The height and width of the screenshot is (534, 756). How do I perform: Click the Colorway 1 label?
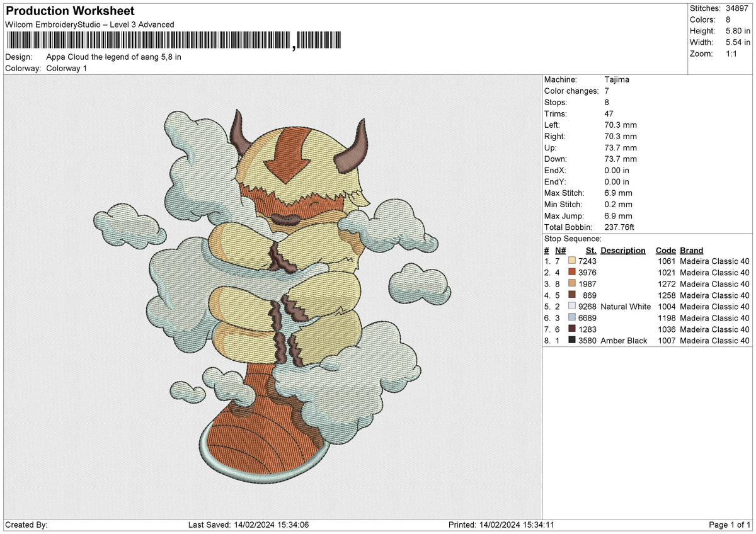(x=66, y=69)
